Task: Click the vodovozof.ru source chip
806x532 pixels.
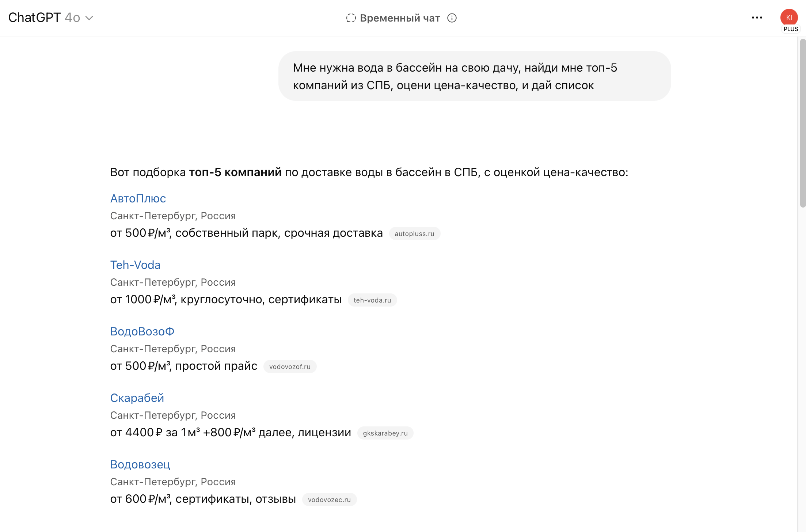Action: [290, 367]
